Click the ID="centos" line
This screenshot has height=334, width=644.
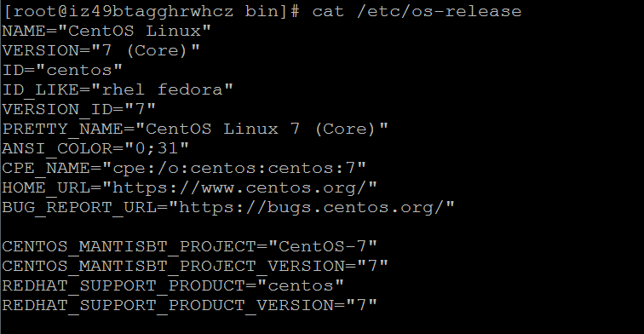pyautogui.click(x=62, y=70)
